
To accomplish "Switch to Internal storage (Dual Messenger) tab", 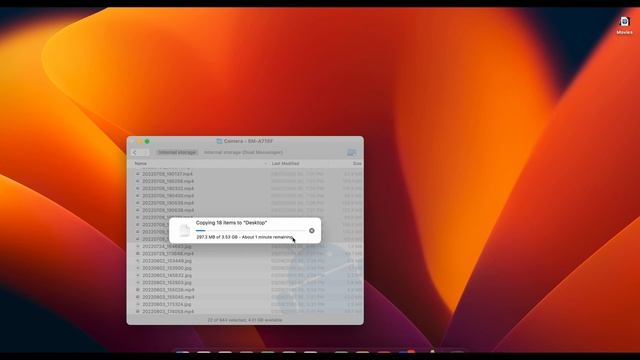I will click(243, 152).
